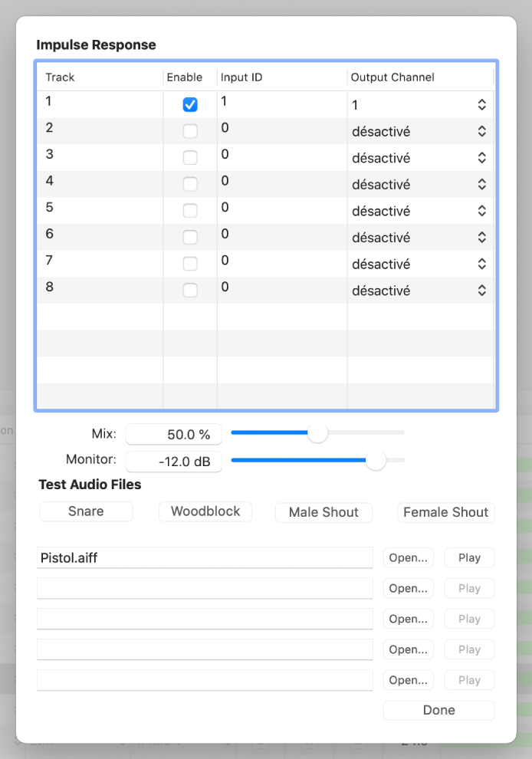Uncheck the Enable checkbox for track 1

pyautogui.click(x=190, y=105)
